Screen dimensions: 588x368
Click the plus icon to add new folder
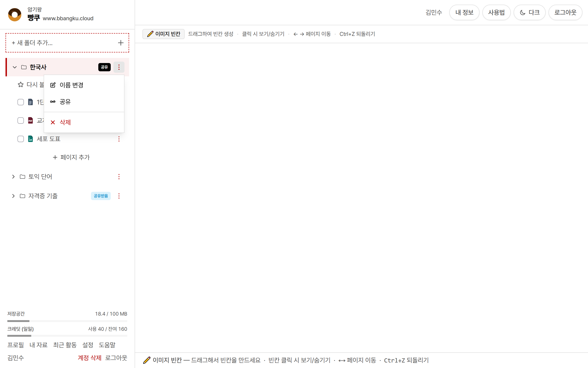[x=121, y=43]
